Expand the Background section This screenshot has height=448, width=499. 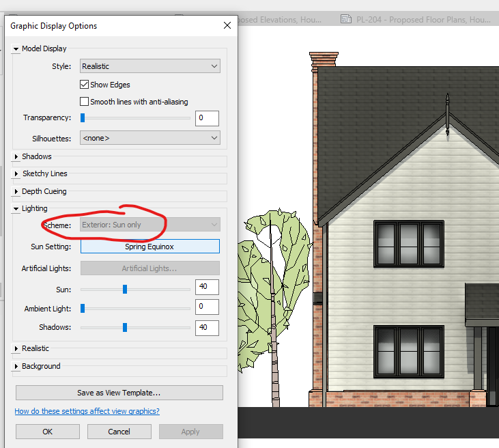pyautogui.click(x=16, y=367)
